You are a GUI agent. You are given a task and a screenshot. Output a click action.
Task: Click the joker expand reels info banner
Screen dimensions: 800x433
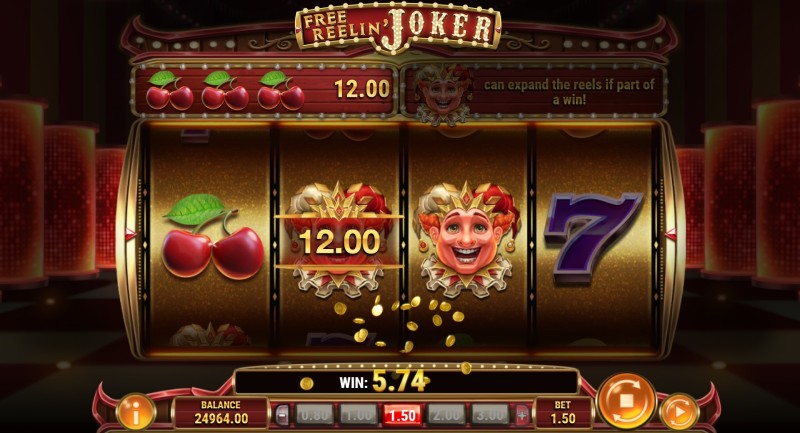534,91
